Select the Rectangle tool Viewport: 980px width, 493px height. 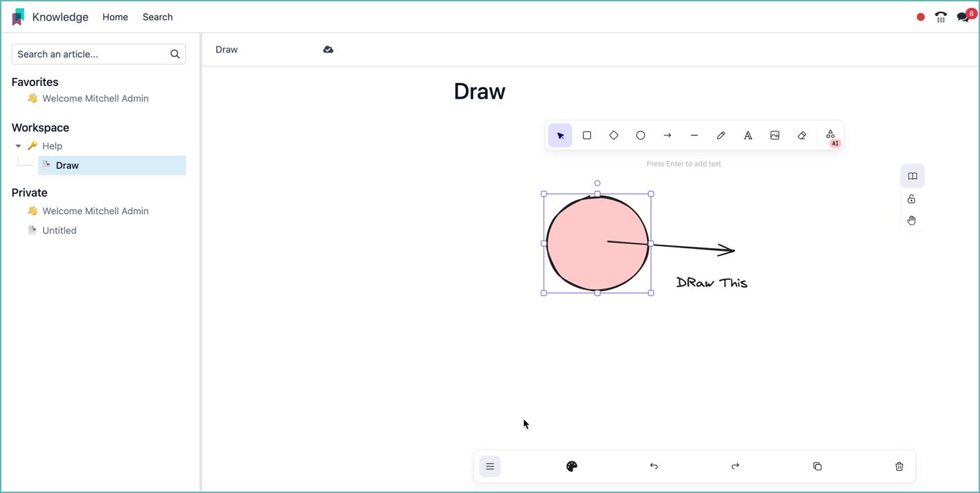(x=587, y=135)
